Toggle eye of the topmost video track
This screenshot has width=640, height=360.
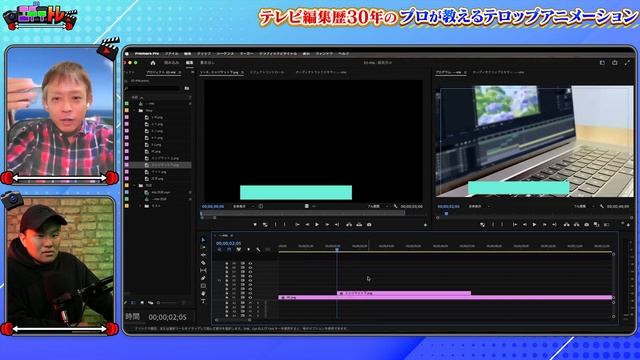point(250,264)
